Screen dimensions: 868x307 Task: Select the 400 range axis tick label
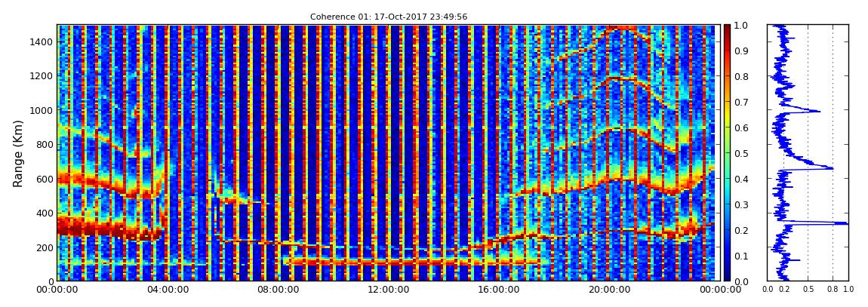[45, 213]
